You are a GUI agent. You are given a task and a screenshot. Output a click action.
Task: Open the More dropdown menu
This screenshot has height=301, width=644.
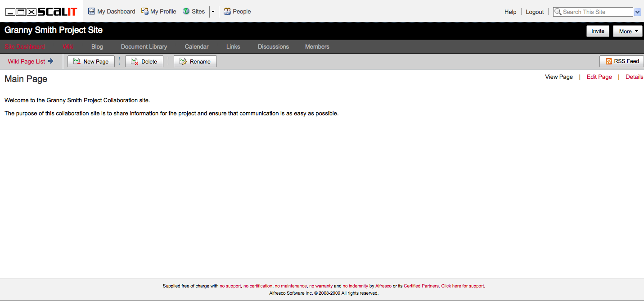click(x=628, y=31)
